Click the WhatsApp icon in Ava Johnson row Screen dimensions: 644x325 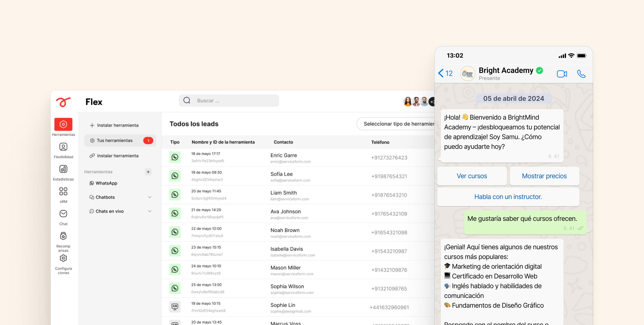[175, 213]
